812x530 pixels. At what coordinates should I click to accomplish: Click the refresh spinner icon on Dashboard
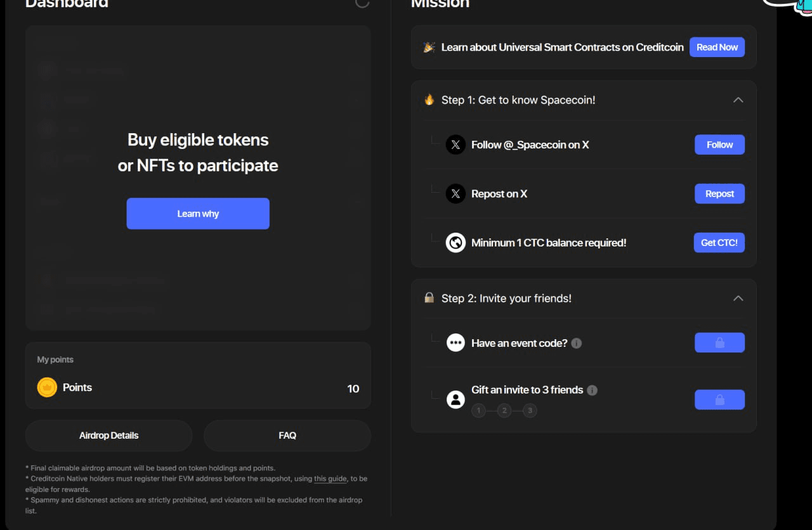tap(362, 3)
